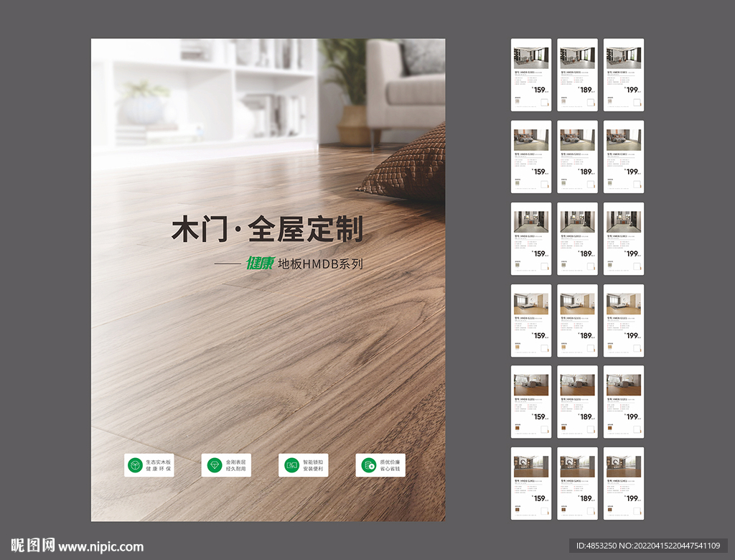
Task: Click the 木门·全屋定制 headline
Action: pos(268,229)
